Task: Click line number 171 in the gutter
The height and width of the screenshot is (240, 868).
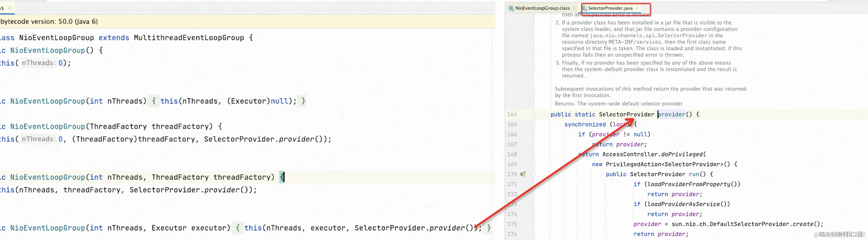Action: click(x=512, y=184)
